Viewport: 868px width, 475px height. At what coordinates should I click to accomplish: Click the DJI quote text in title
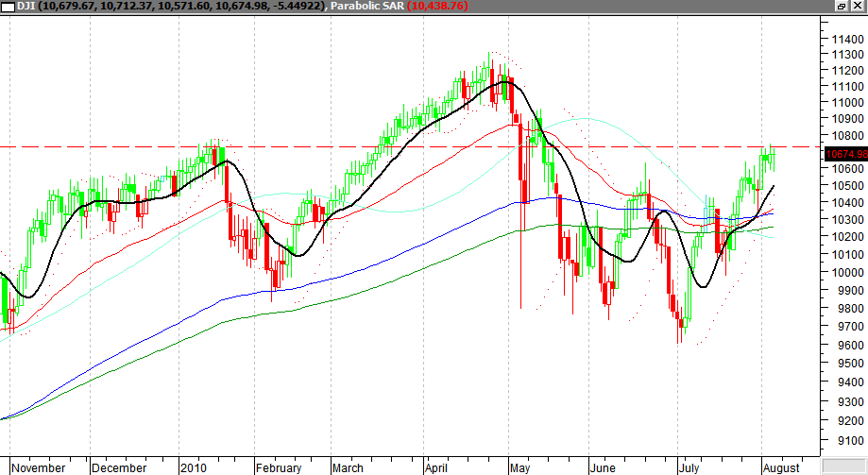(172, 6)
